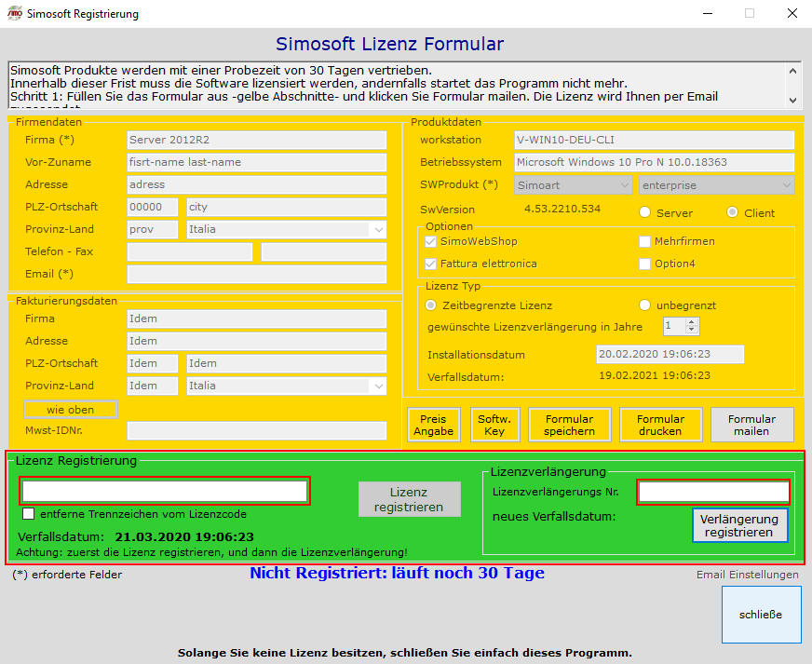The width and height of the screenshot is (812, 664).
Task: Open the Email Einstellungen link
Action: tap(747, 575)
